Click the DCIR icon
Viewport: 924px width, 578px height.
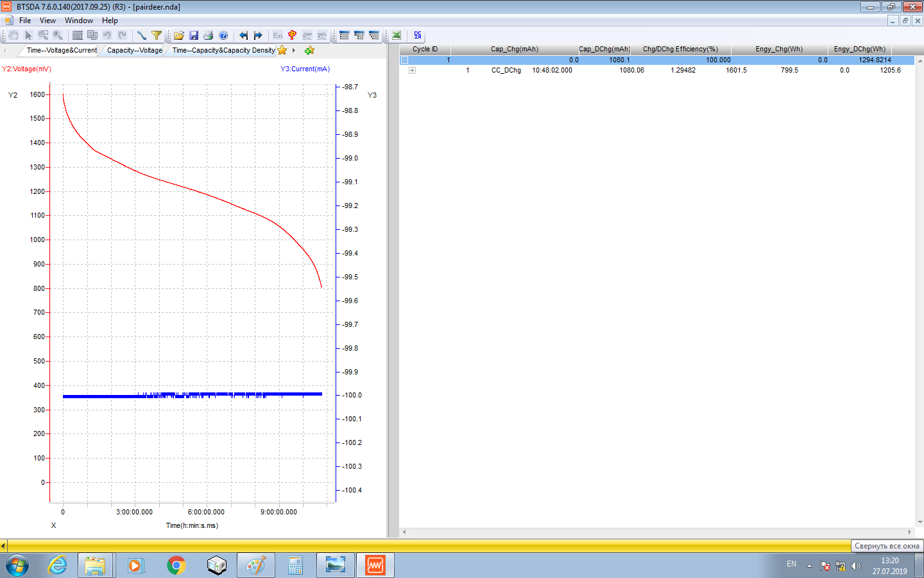point(418,35)
